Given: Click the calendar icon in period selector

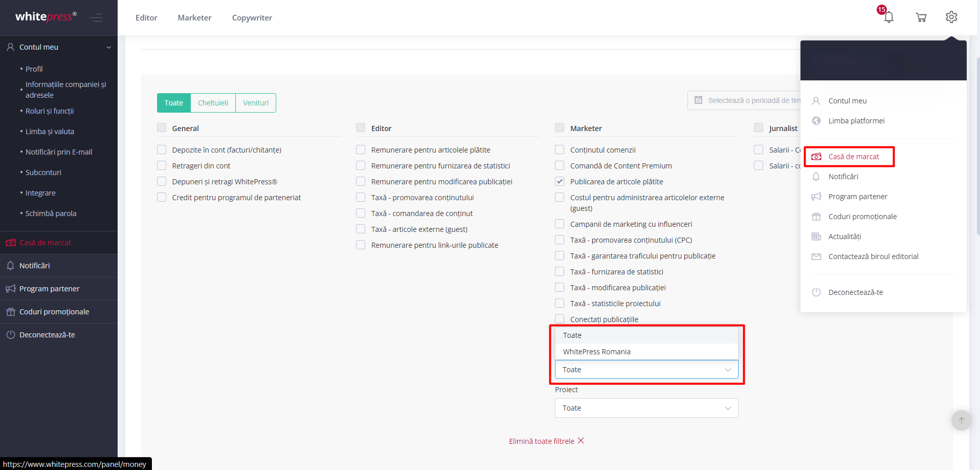Looking at the screenshot, I should coord(698,100).
